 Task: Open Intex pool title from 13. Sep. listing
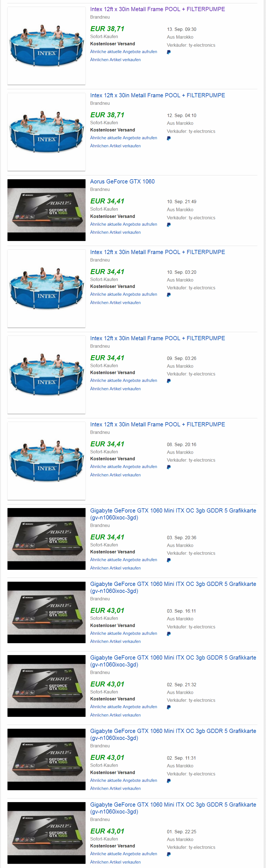(157, 9)
